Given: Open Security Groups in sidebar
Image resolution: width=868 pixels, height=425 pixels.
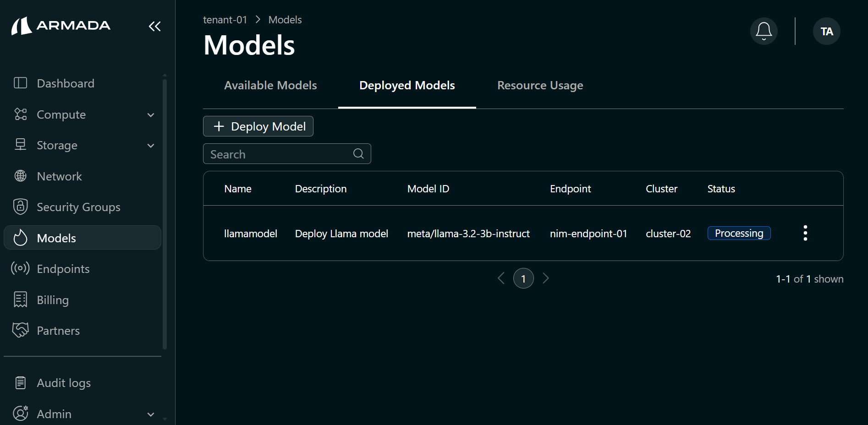Looking at the screenshot, I should (x=82, y=207).
